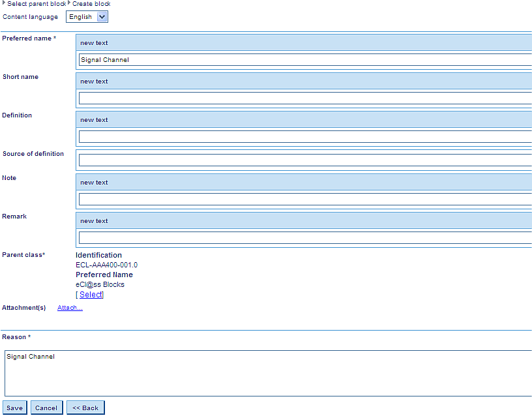
Task: Click into the Short name text field
Action: [x=305, y=98]
